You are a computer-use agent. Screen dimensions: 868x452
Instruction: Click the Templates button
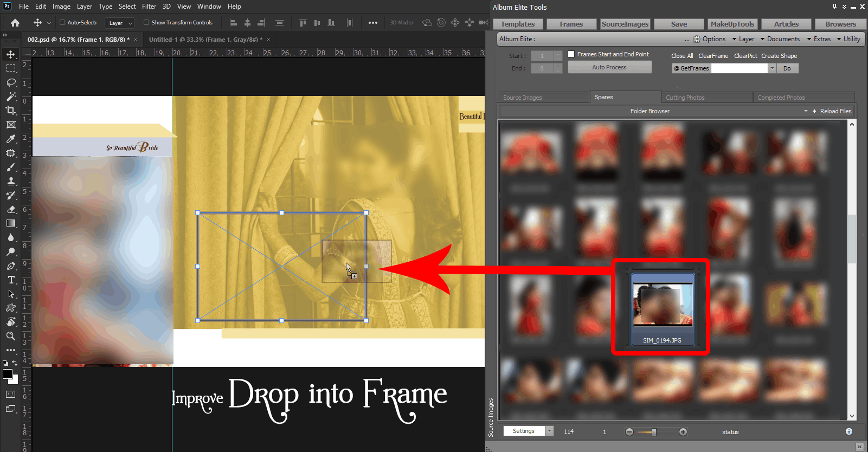tap(517, 24)
